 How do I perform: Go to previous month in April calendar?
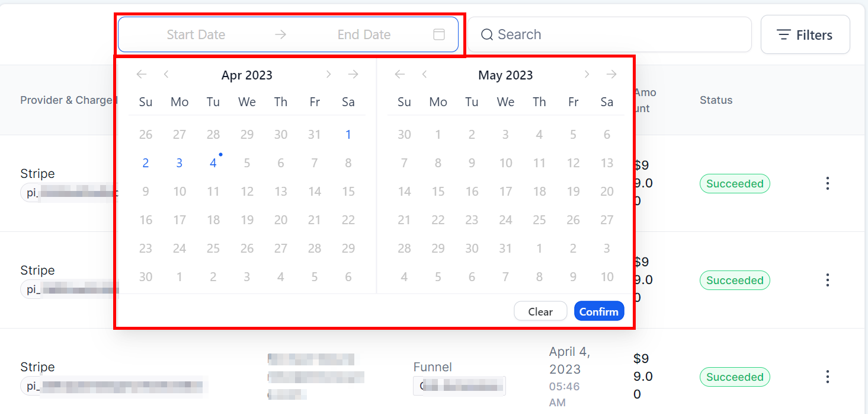tap(166, 74)
